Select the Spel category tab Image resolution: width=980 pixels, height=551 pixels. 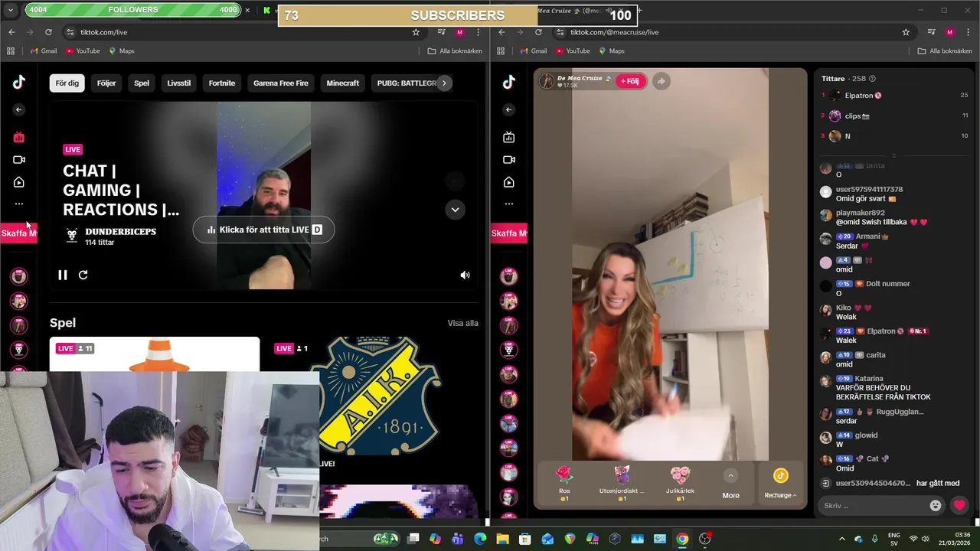[142, 83]
